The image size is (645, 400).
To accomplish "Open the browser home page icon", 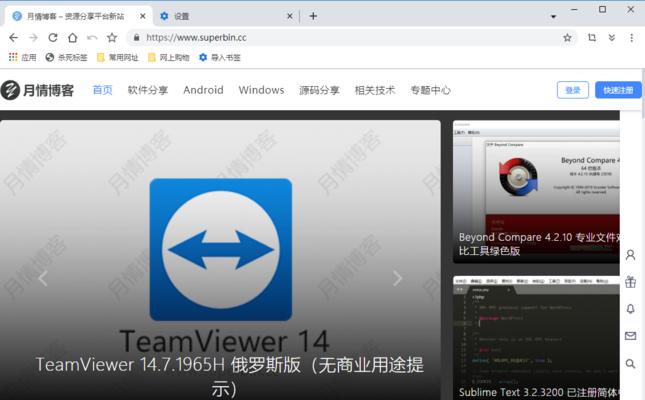I will click(72, 38).
